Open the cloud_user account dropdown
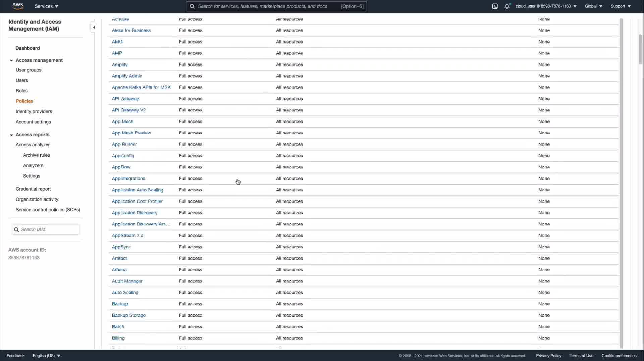Viewport: 644px width, 361px height. point(546,6)
